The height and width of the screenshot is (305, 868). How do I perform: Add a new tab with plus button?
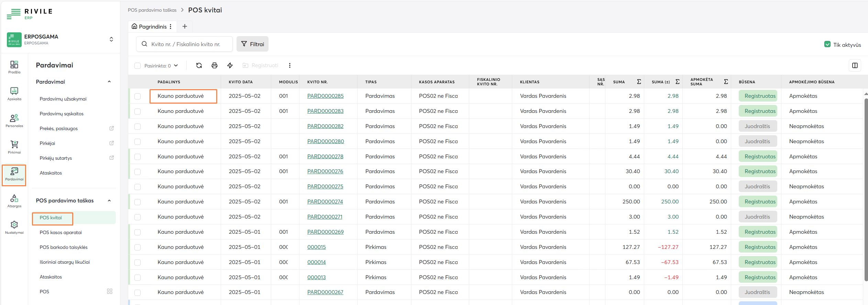point(185,27)
